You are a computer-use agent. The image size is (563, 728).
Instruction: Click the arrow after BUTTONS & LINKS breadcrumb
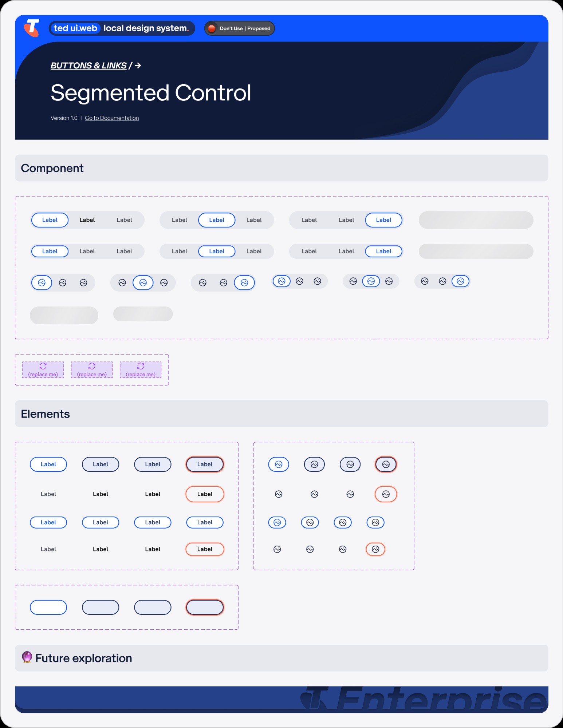click(138, 66)
